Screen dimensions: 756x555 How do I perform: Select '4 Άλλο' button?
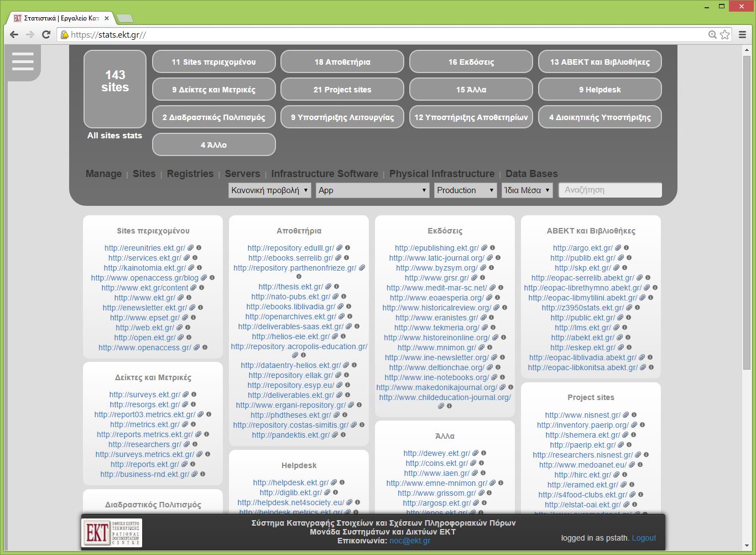click(214, 145)
